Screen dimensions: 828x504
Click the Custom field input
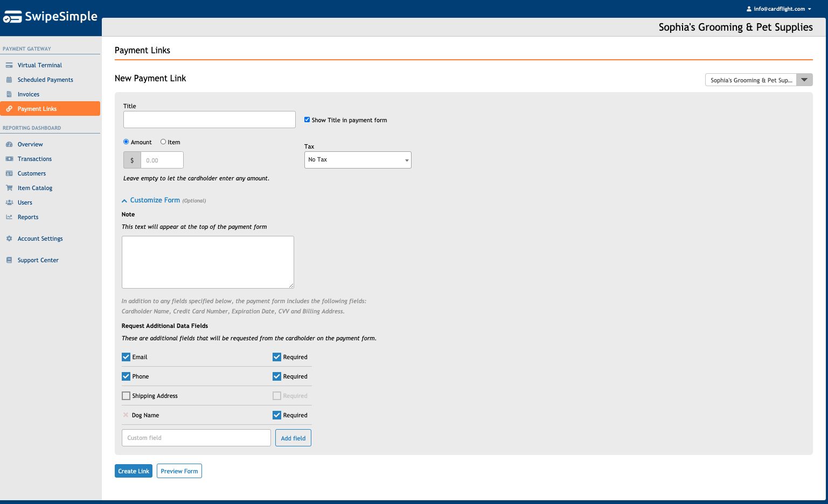(x=196, y=438)
